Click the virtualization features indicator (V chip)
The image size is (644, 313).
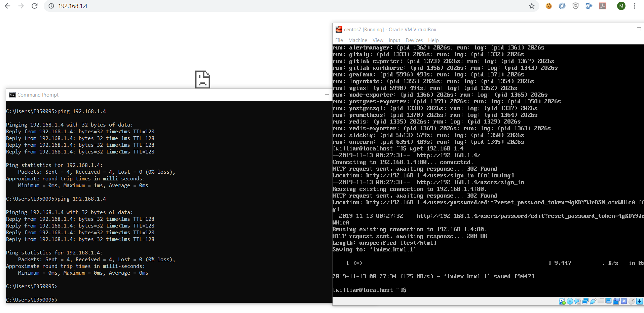pyautogui.click(x=624, y=301)
